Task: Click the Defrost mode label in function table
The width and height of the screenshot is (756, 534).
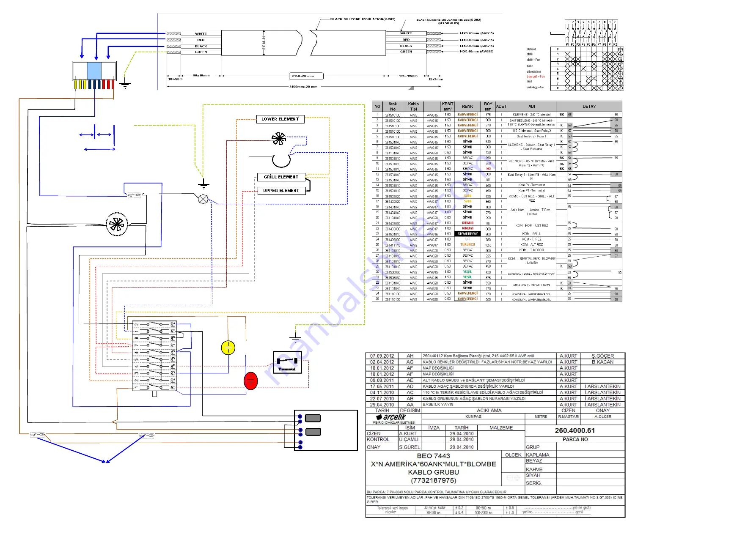Action: (x=531, y=49)
